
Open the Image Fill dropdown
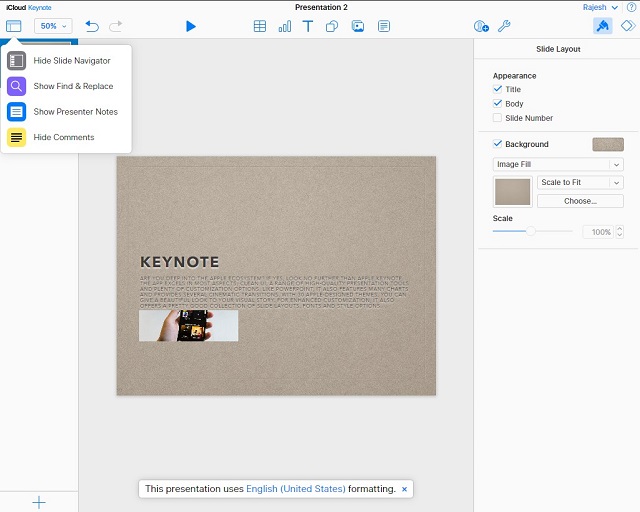558,164
